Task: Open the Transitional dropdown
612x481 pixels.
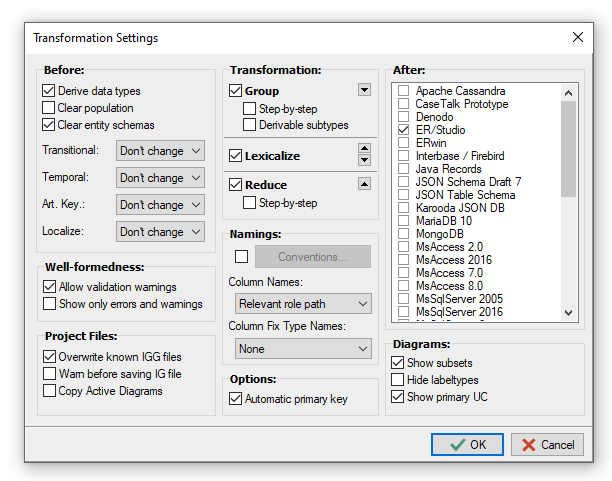Action: point(160,151)
